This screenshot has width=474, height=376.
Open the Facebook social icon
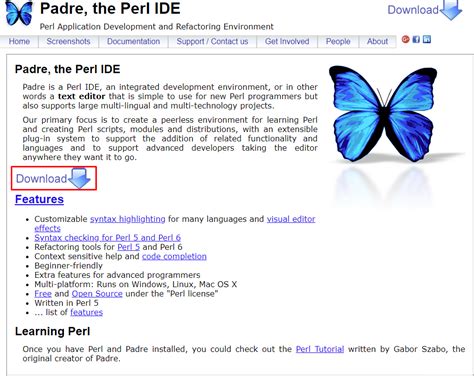point(416,39)
